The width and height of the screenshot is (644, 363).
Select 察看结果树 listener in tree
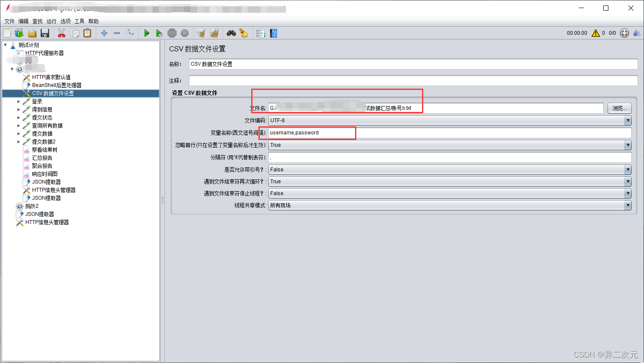pyautogui.click(x=44, y=150)
